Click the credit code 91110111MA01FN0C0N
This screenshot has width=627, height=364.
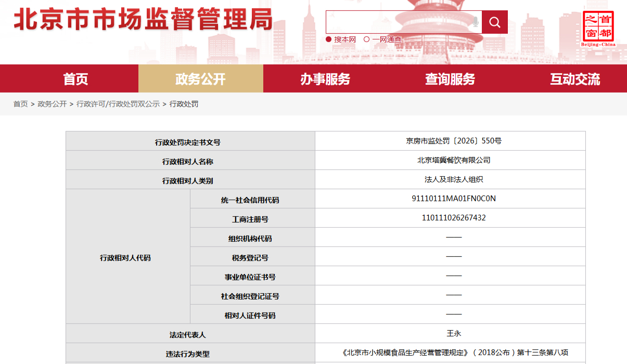454,199
